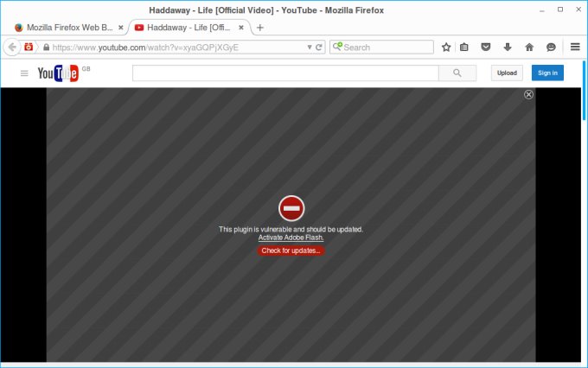Screen dimensions: 588x368
Task: Maximize the Firefox window
Action: coord(560,10)
